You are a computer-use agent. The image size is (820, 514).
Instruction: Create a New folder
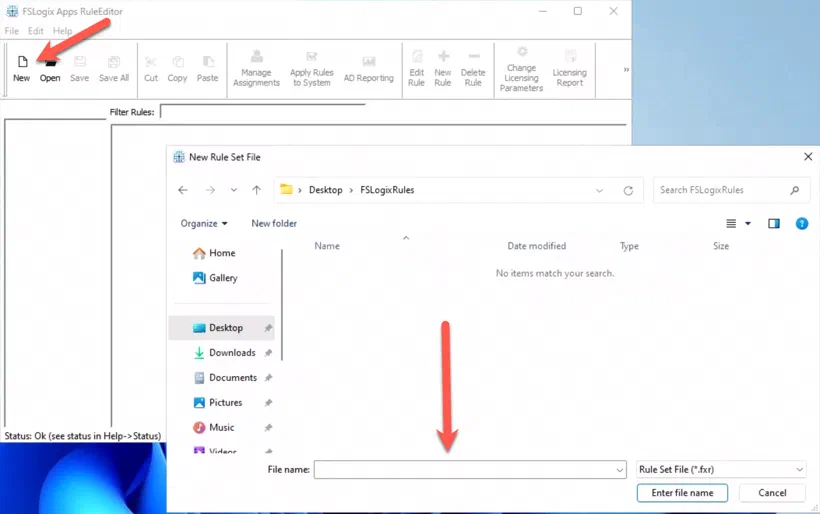pyautogui.click(x=274, y=223)
